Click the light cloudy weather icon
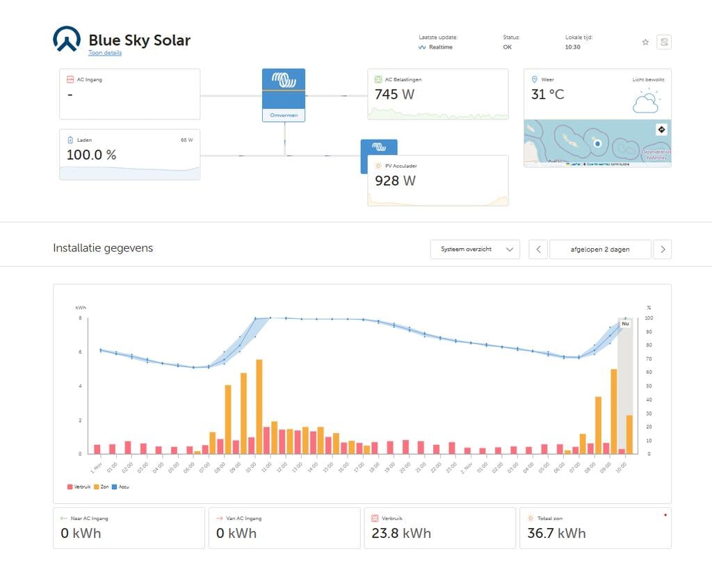The image size is (712, 588). (645, 102)
